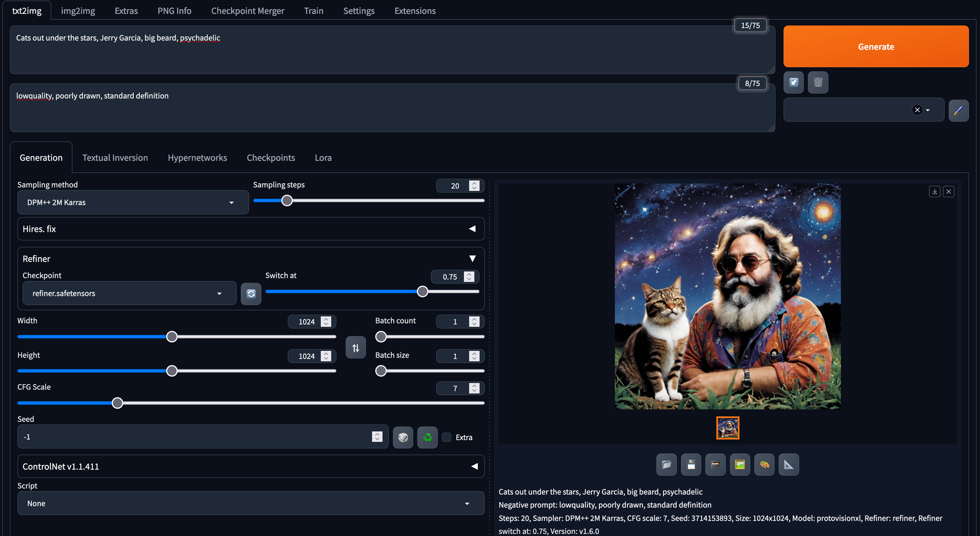Click the swap width and height icon
Image resolution: width=980 pixels, height=536 pixels.
[356, 347]
